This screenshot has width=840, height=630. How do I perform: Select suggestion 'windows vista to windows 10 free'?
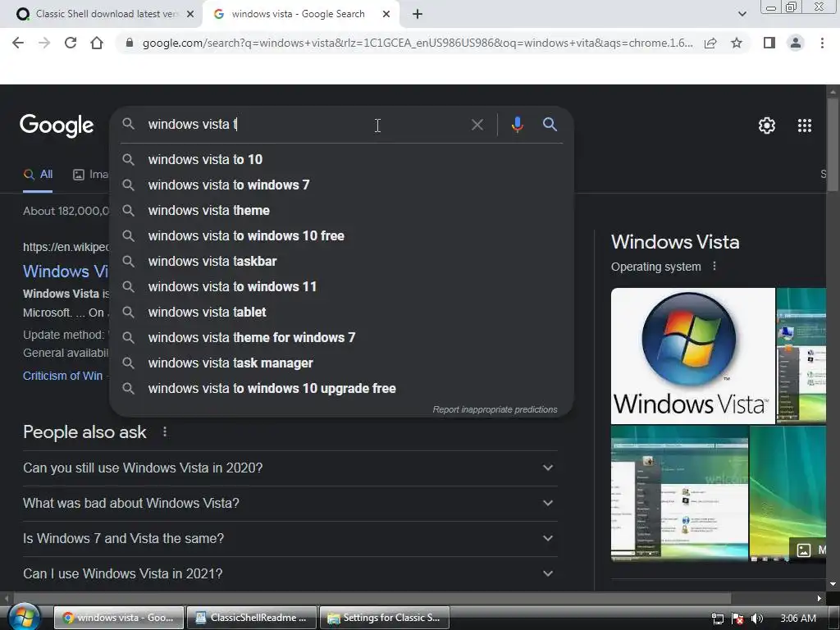pos(341,235)
